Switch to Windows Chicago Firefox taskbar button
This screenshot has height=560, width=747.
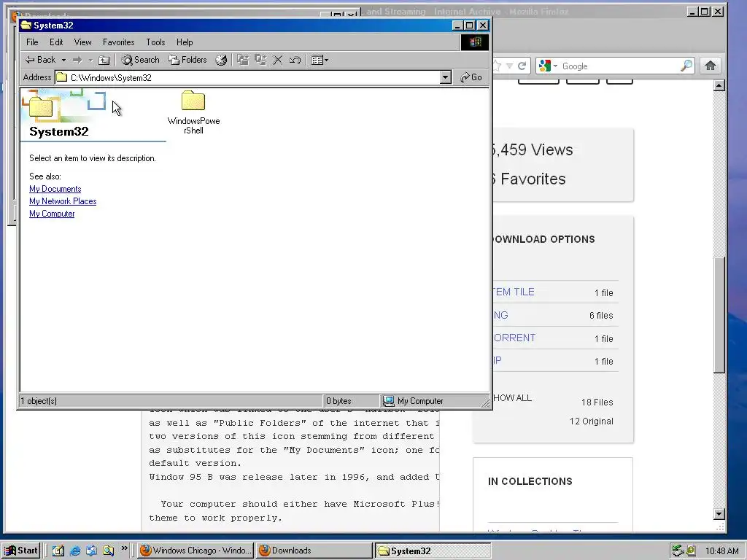point(196,551)
